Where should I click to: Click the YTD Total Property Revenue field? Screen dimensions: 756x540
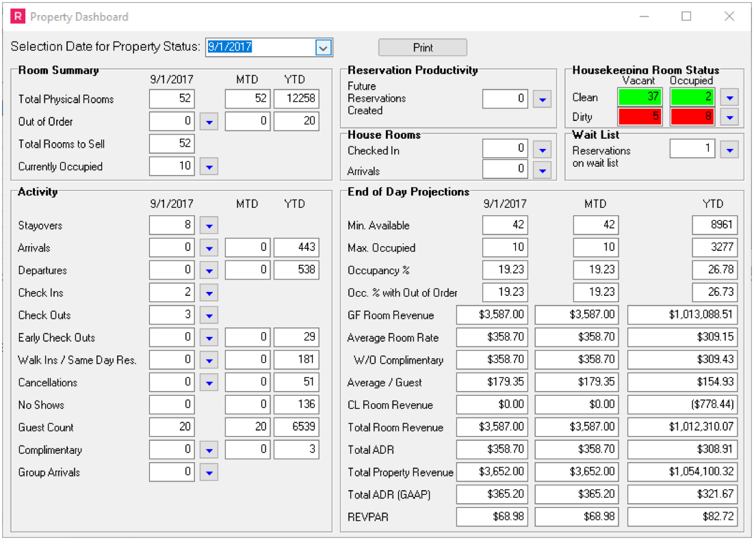[x=682, y=472]
